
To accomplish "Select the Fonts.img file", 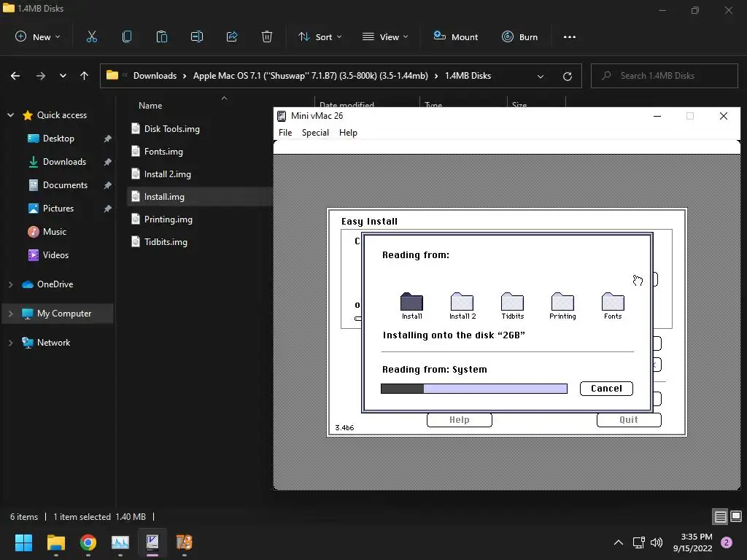I will point(163,152).
